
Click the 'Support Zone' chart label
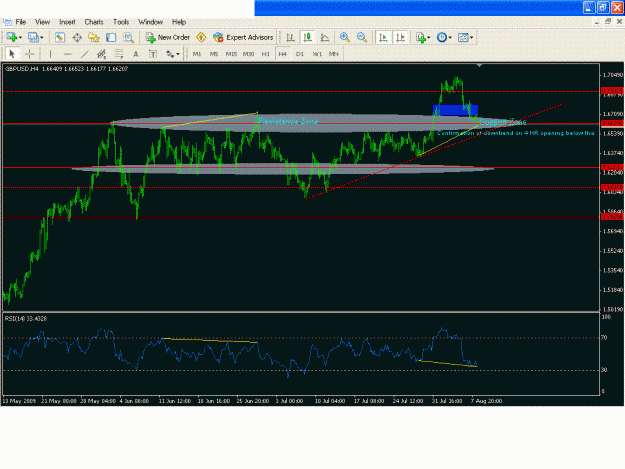pos(503,122)
